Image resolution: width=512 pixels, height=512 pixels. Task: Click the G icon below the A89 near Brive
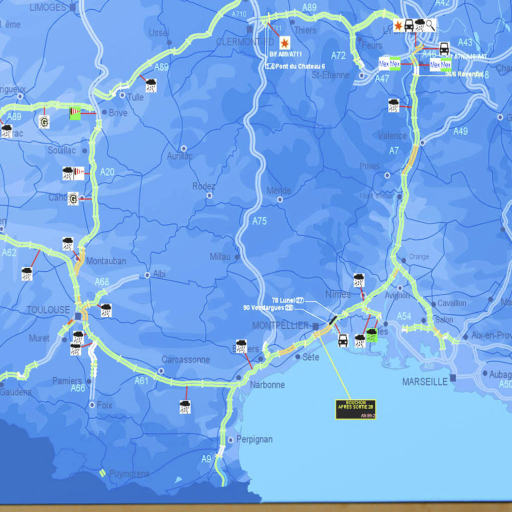(x=44, y=122)
